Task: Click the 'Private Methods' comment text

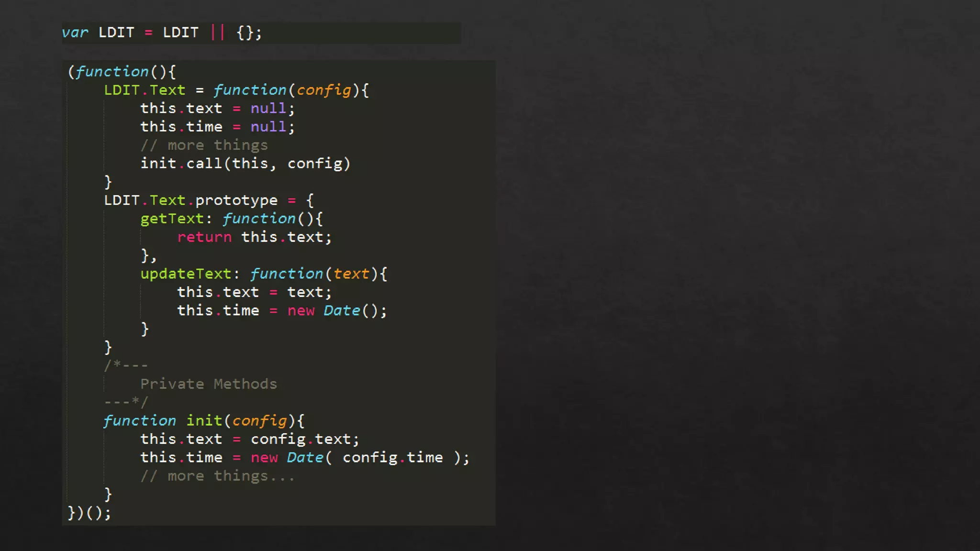Action: pyautogui.click(x=209, y=384)
